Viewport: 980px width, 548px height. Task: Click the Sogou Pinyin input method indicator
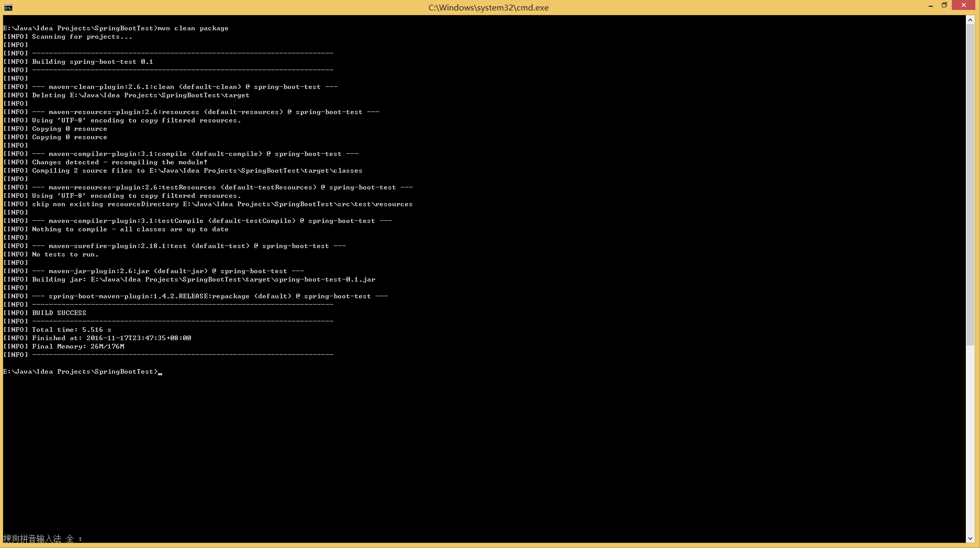click(42, 539)
